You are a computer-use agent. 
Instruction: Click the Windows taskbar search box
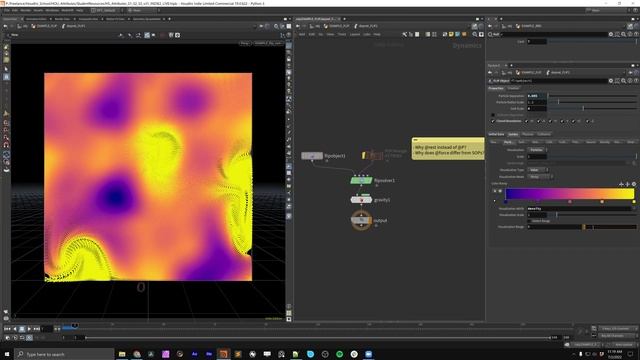coord(64,354)
